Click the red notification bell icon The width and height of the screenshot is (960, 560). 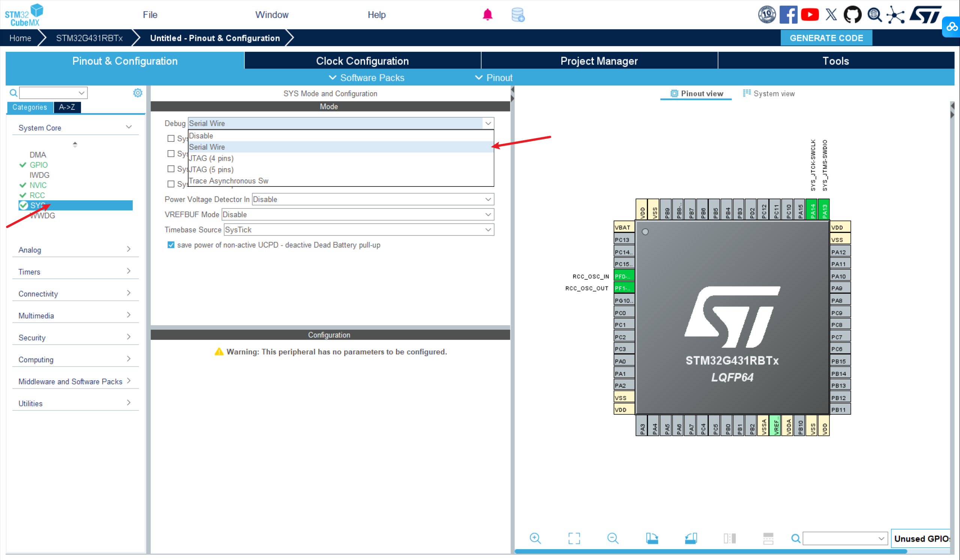point(487,15)
